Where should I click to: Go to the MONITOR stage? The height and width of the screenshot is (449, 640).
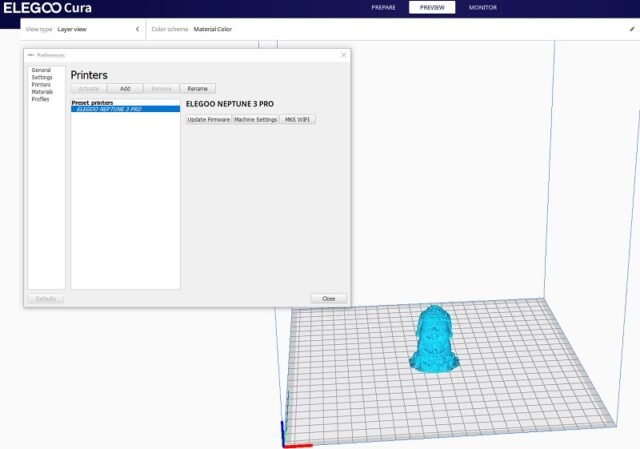[x=482, y=7]
